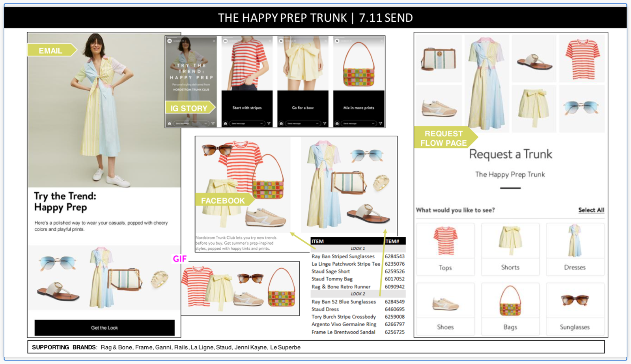Click the 'Ray Ban Striped Sunglasses' table row
Screen dimensions: 631x364
tap(358, 256)
